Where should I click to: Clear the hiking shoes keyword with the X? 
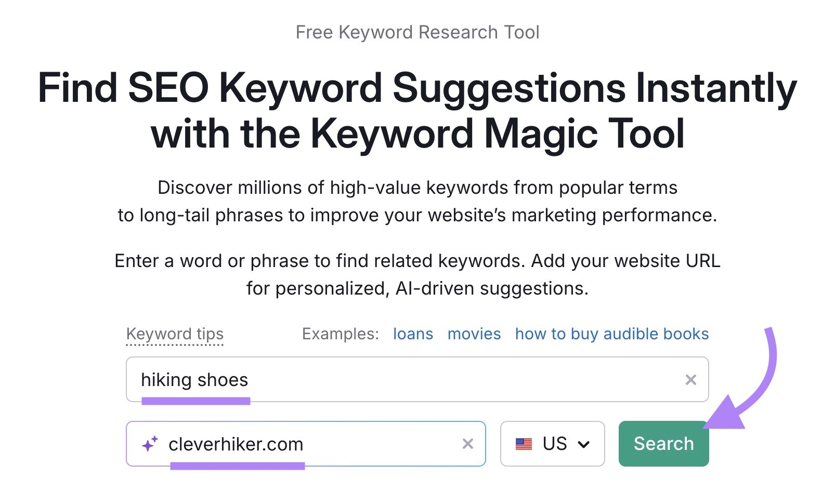(x=691, y=380)
